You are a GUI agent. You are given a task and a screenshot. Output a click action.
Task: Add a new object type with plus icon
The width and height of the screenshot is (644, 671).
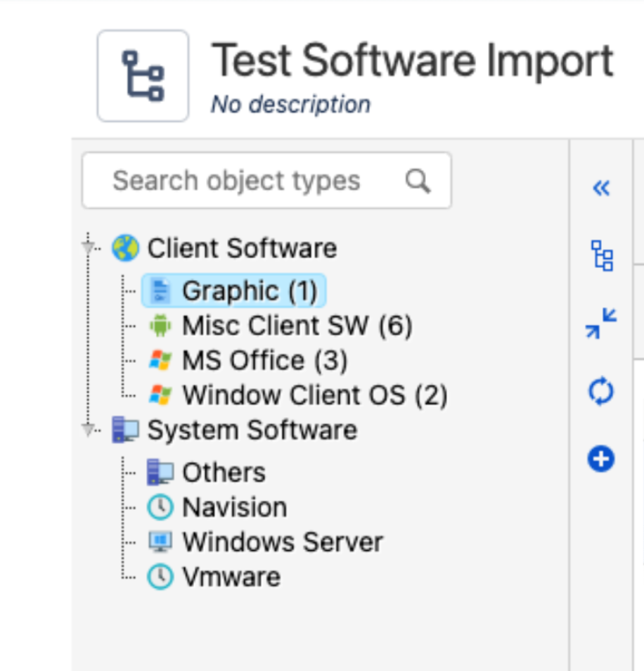[x=601, y=459]
